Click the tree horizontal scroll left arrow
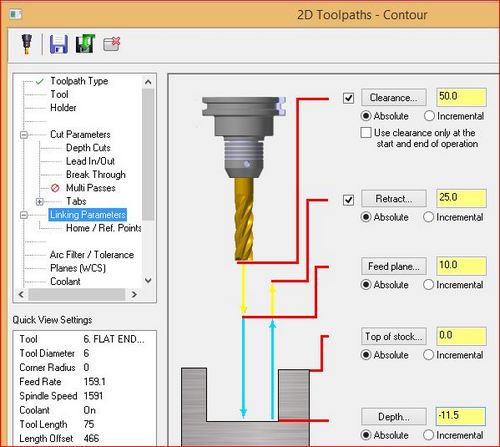Screen dimensions: 500x447 coord(21,295)
